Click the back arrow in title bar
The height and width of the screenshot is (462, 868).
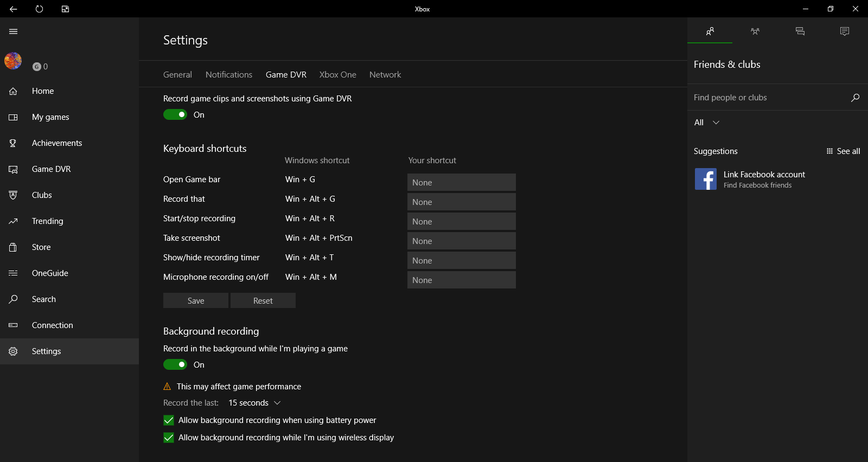[13, 9]
